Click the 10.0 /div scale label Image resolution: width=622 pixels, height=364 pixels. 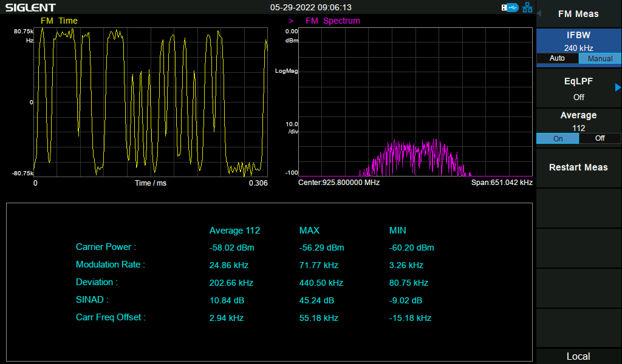[x=292, y=127]
